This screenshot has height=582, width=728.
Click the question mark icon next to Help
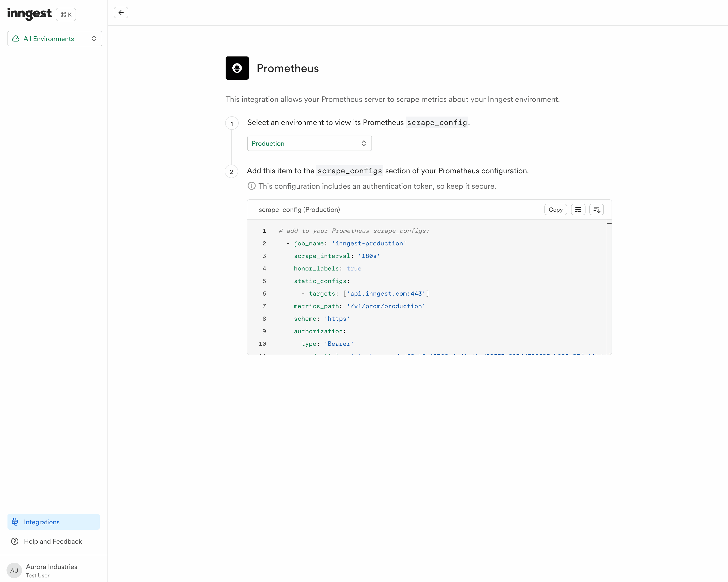[x=15, y=541]
